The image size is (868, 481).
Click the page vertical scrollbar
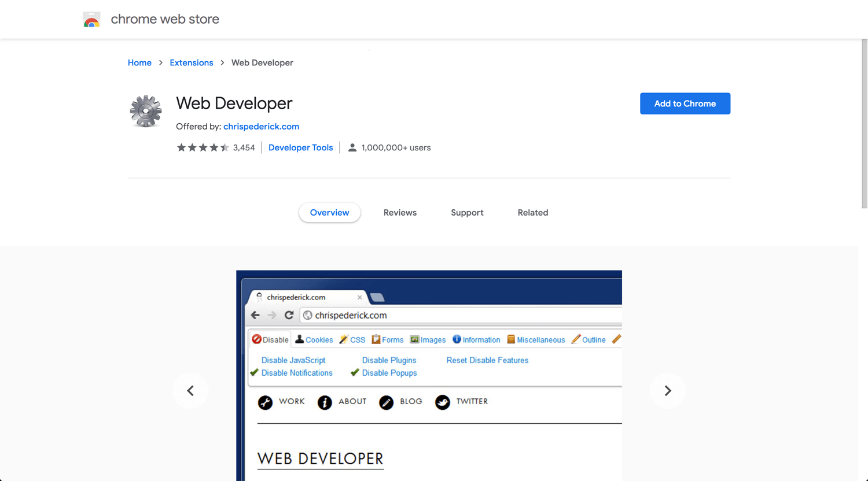[x=865, y=124]
